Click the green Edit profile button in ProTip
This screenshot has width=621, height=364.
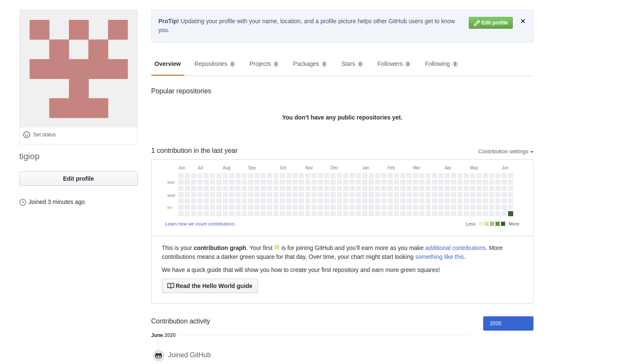tap(490, 23)
